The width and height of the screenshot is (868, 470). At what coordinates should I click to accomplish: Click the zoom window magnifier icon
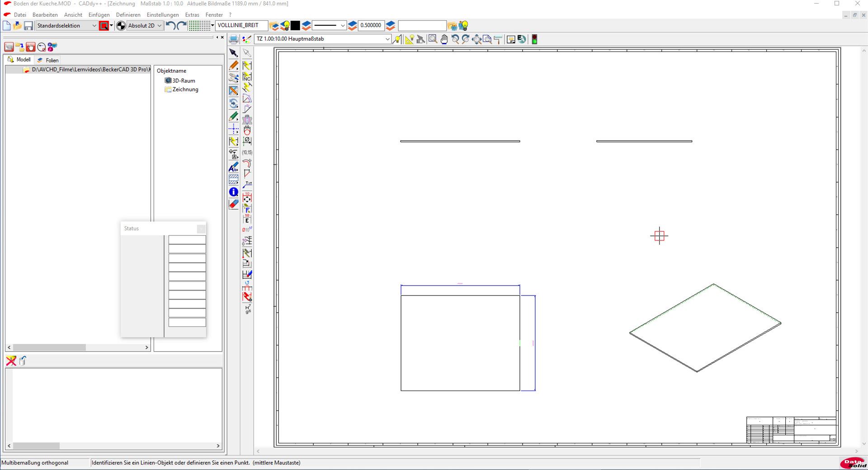433,39
